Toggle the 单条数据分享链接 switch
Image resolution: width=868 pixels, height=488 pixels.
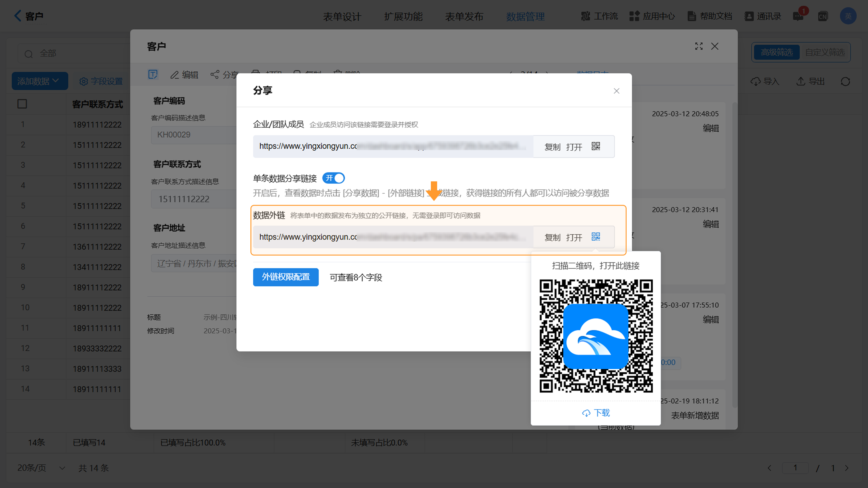pyautogui.click(x=333, y=178)
